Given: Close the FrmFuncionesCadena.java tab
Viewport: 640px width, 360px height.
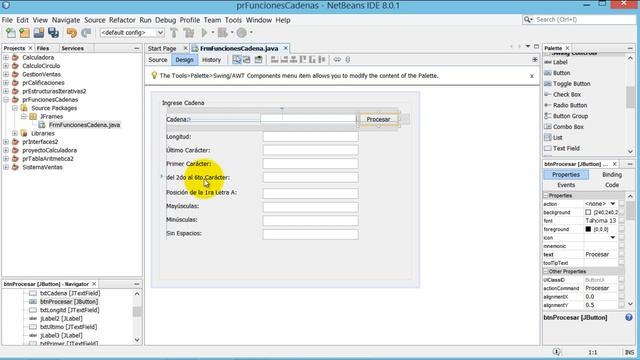Looking at the screenshot, I should click(286, 48).
